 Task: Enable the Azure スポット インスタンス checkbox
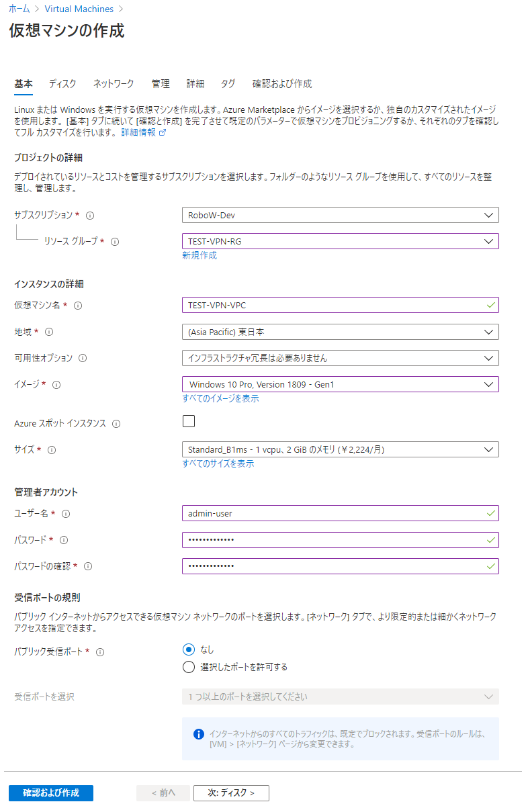pyautogui.click(x=189, y=421)
